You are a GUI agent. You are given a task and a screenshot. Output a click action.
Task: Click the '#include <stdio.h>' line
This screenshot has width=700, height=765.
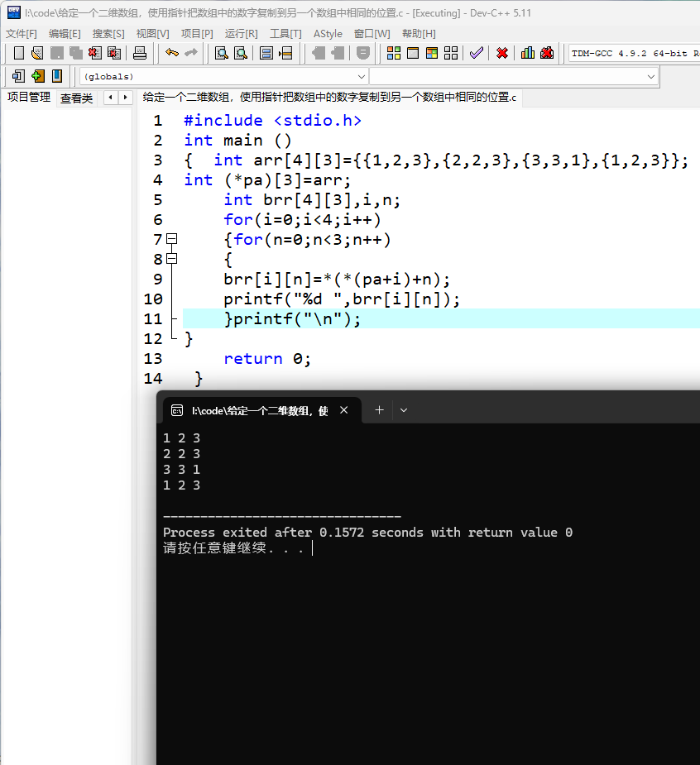coord(272,121)
